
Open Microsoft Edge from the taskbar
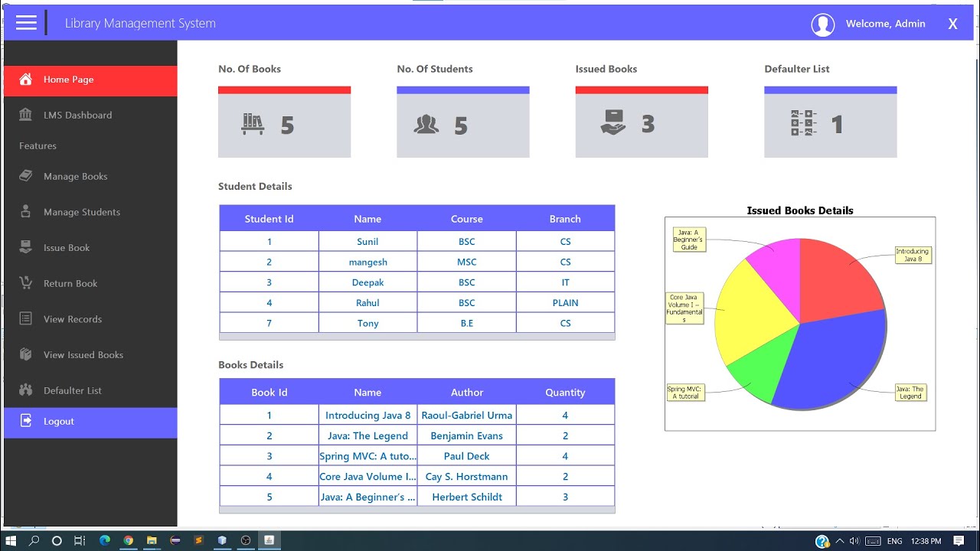(105, 540)
